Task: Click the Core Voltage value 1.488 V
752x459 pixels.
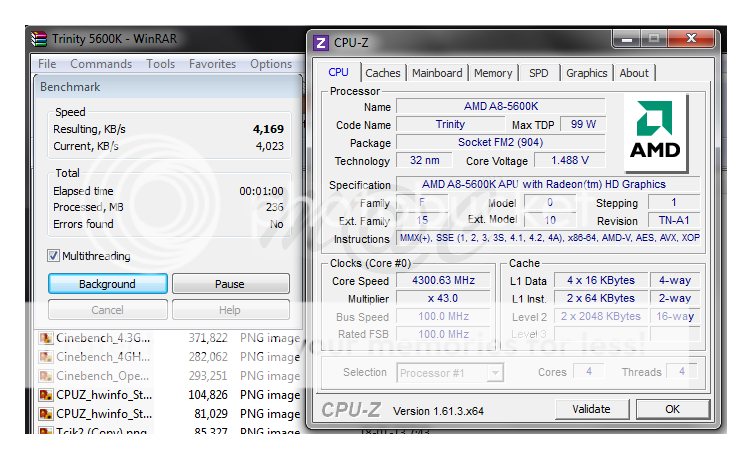Action: [x=570, y=160]
